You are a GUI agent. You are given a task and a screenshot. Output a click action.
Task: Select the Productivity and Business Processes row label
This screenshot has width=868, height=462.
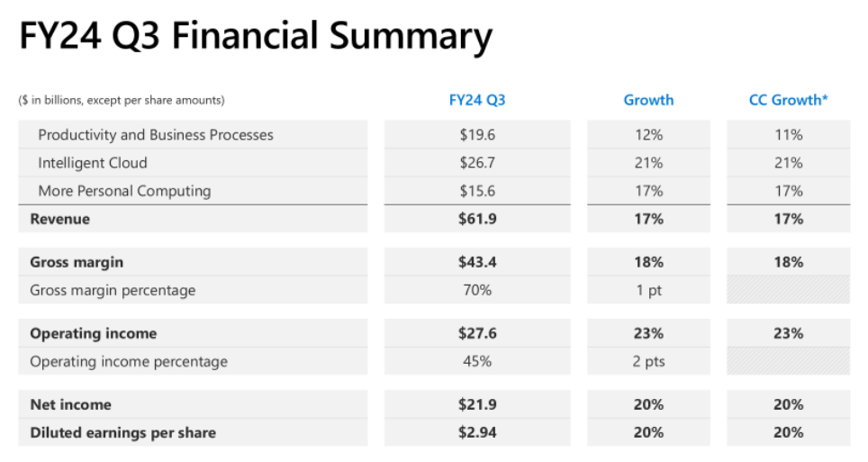click(x=156, y=135)
